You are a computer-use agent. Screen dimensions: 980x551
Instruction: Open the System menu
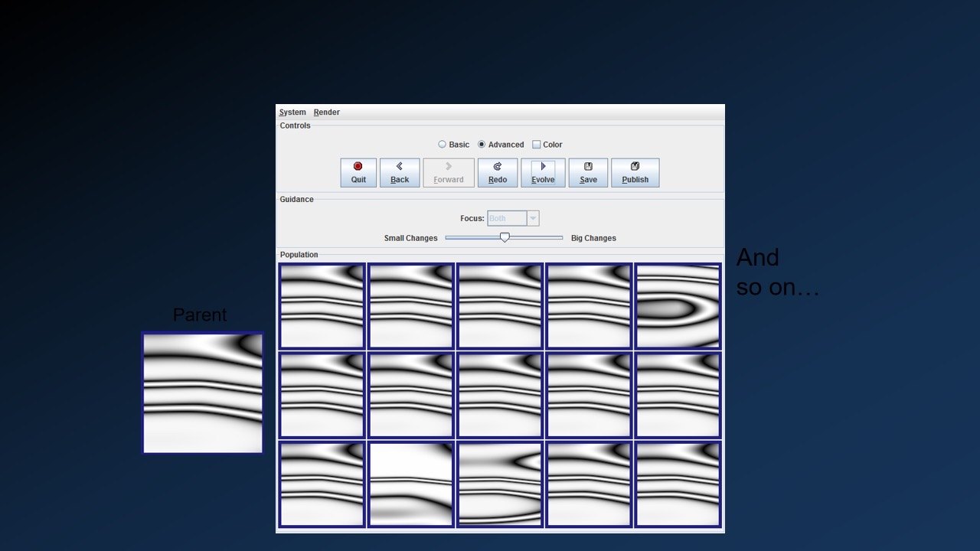pyautogui.click(x=292, y=112)
